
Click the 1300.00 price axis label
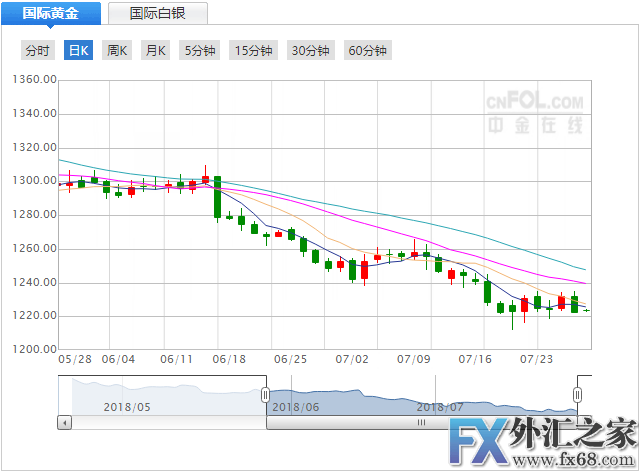tap(35, 180)
